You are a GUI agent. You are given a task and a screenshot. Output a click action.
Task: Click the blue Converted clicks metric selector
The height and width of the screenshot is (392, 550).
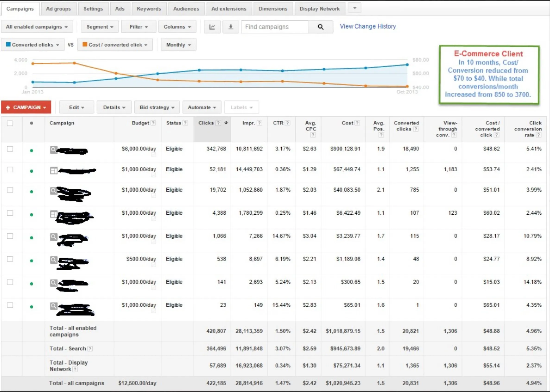pyautogui.click(x=33, y=45)
